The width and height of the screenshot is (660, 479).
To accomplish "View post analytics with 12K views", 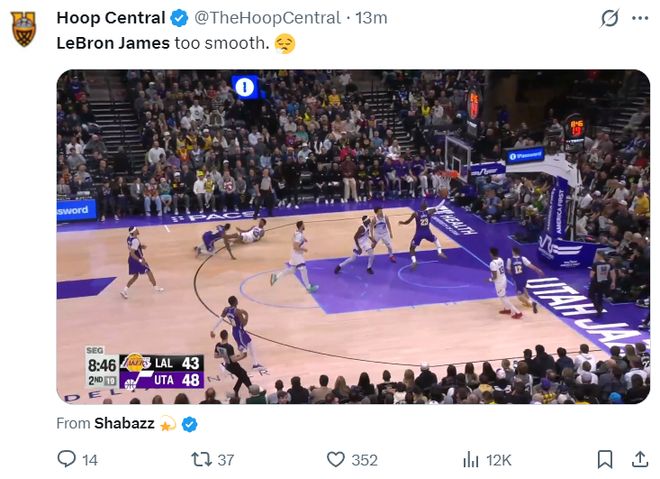I will (473, 459).
